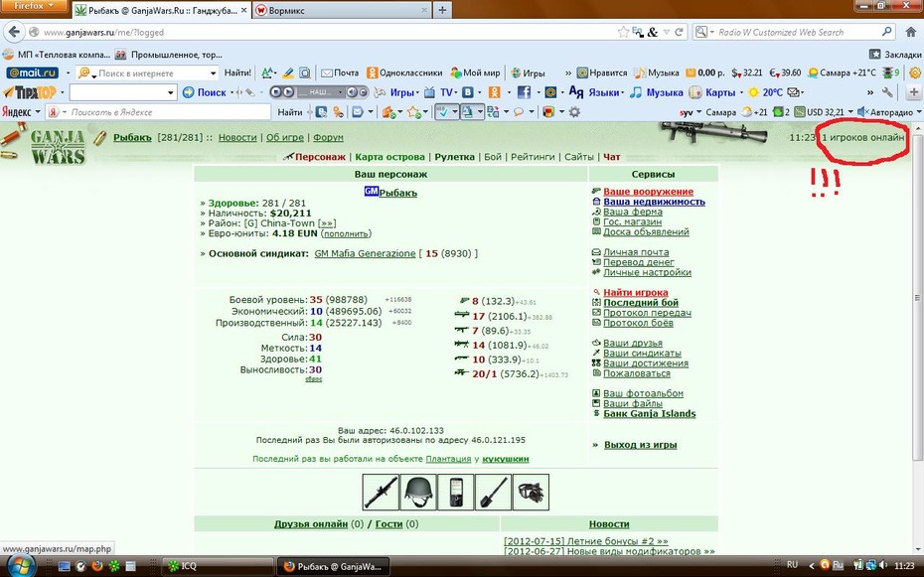Click the bookmark star in address bar

coord(623,33)
